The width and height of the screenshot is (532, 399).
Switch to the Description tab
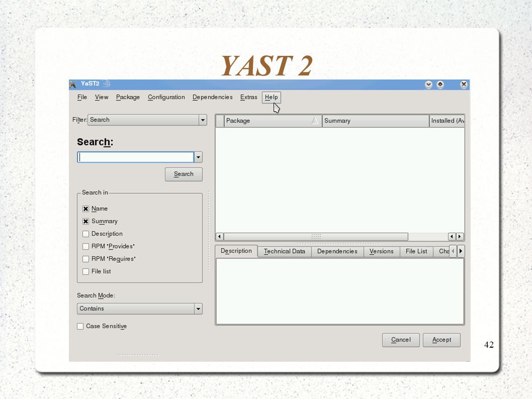236,251
